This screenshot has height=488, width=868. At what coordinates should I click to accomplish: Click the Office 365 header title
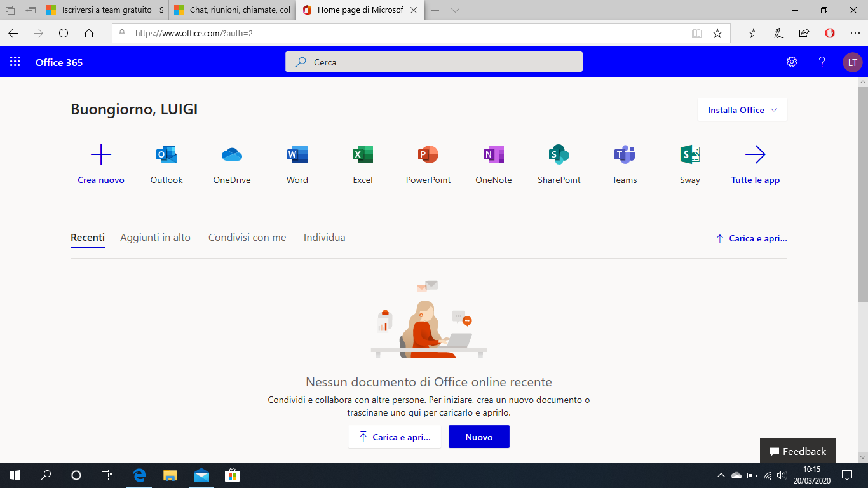coord(59,62)
